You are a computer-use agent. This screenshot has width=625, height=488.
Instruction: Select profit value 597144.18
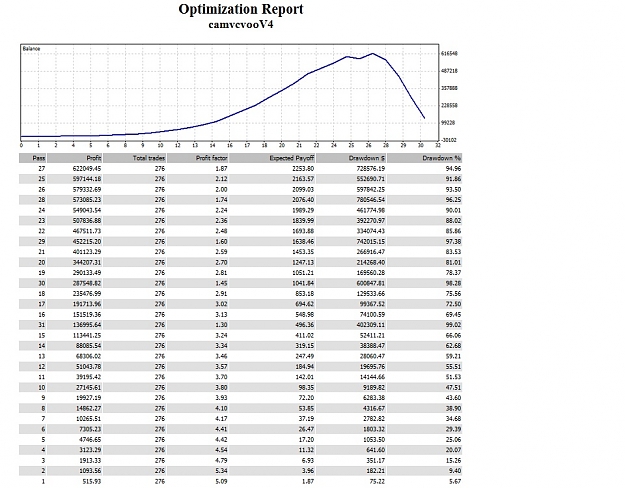tap(86, 179)
